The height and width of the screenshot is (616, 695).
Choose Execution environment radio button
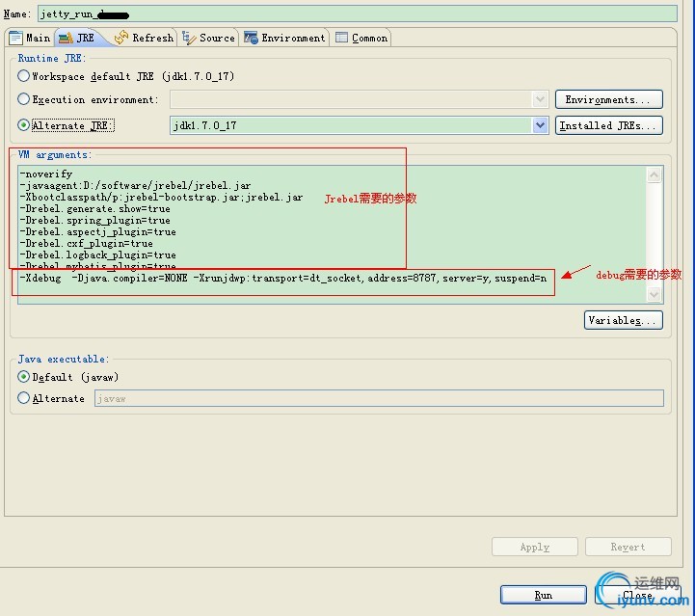point(23,99)
